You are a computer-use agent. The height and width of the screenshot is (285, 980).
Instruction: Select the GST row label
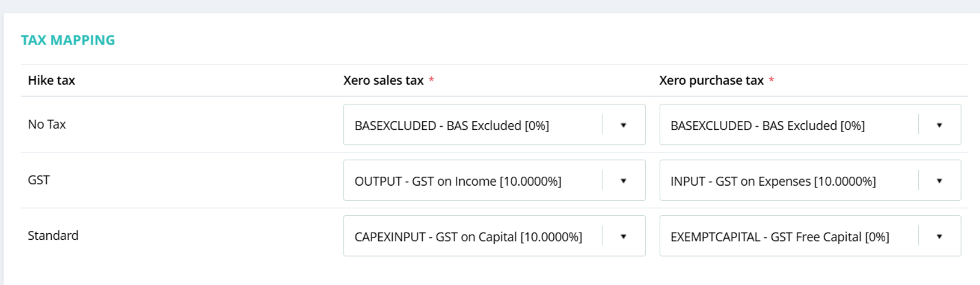pos(38,180)
